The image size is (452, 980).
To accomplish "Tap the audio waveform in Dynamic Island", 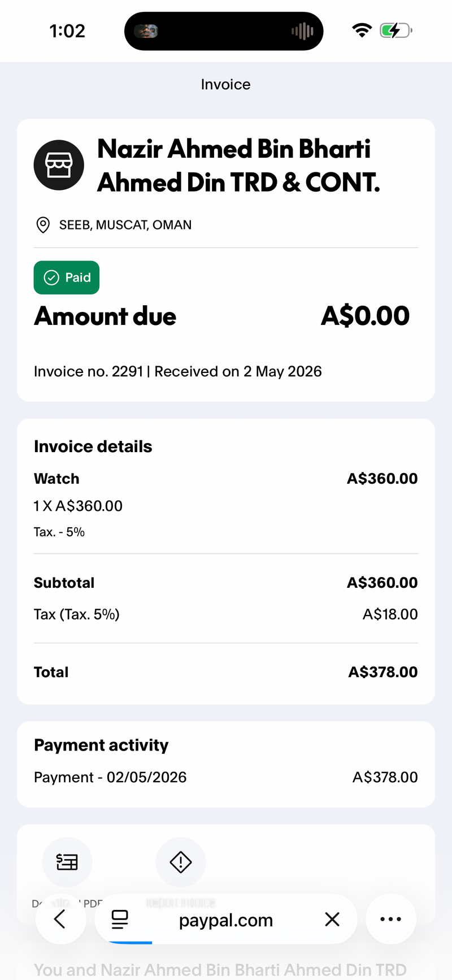I will [302, 31].
